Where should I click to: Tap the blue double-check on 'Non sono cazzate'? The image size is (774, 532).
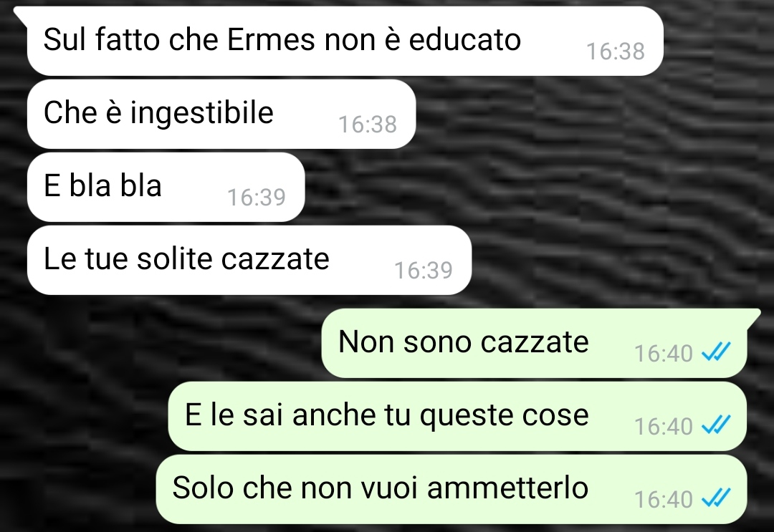[716, 352]
